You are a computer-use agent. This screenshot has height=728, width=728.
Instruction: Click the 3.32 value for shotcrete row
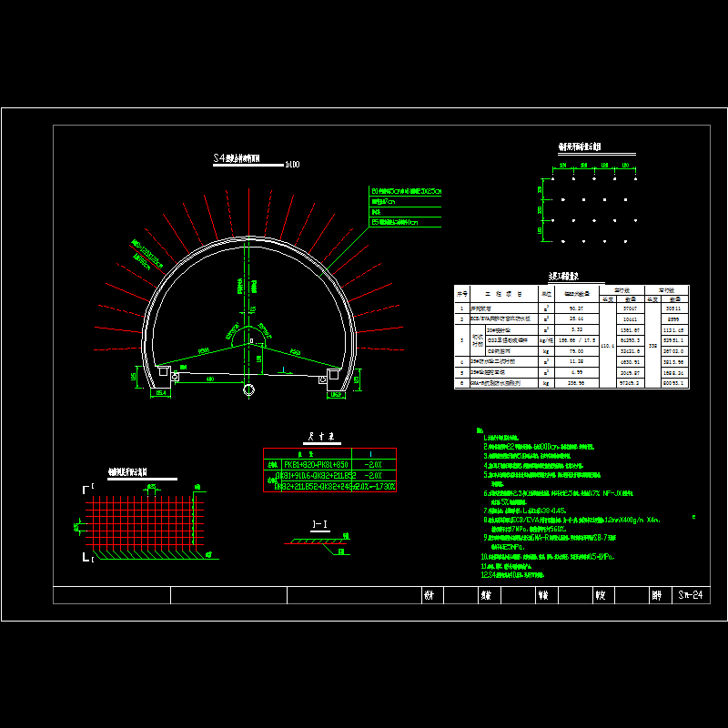click(x=577, y=329)
